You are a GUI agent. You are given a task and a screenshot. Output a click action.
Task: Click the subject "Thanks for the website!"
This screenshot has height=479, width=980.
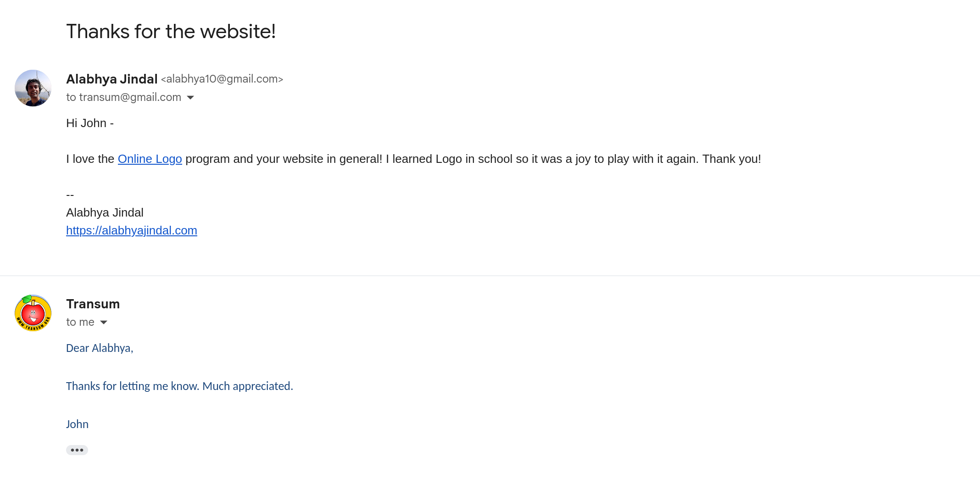(171, 31)
